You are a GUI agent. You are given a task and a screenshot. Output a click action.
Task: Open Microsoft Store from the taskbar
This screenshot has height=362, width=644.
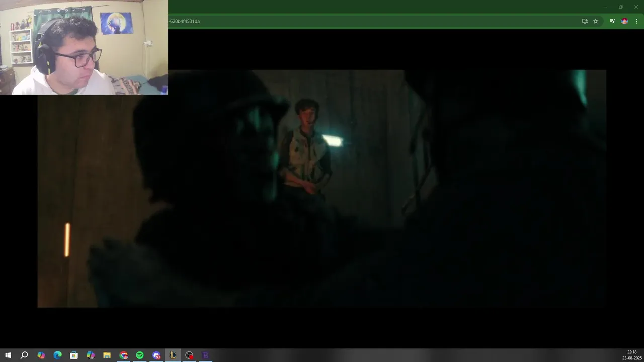pos(74,355)
